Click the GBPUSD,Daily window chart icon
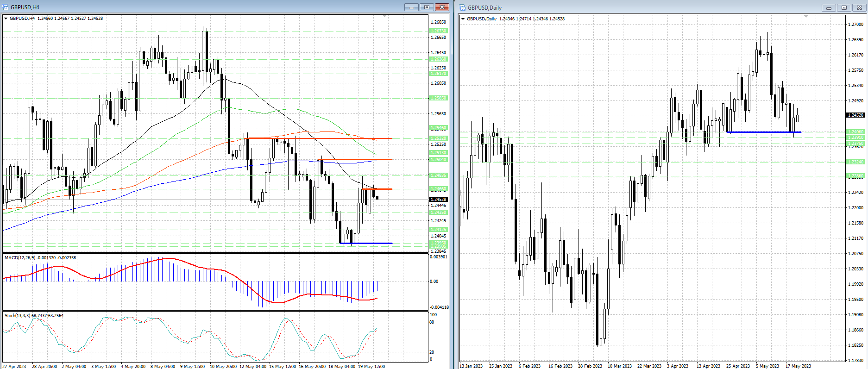This screenshot has height=369, width=868. click(462, 7)
